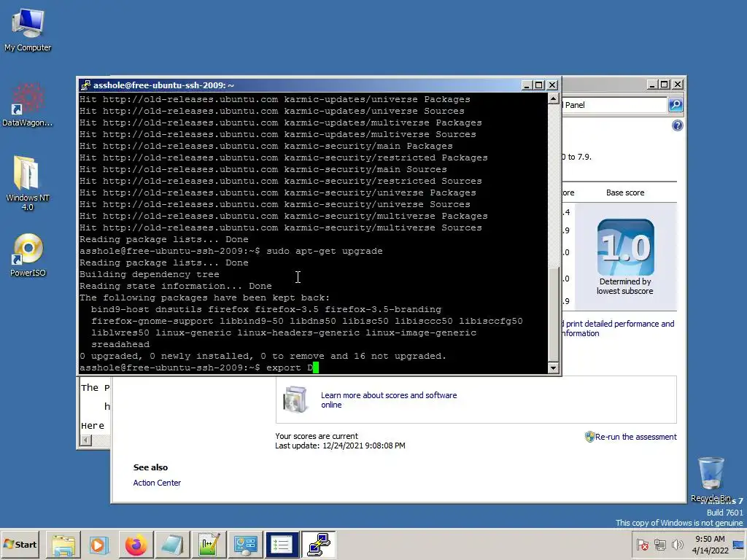This screenshot has width=747, height=560.
Task: Maximize the Control Panel window
Action: click(665, 85)
